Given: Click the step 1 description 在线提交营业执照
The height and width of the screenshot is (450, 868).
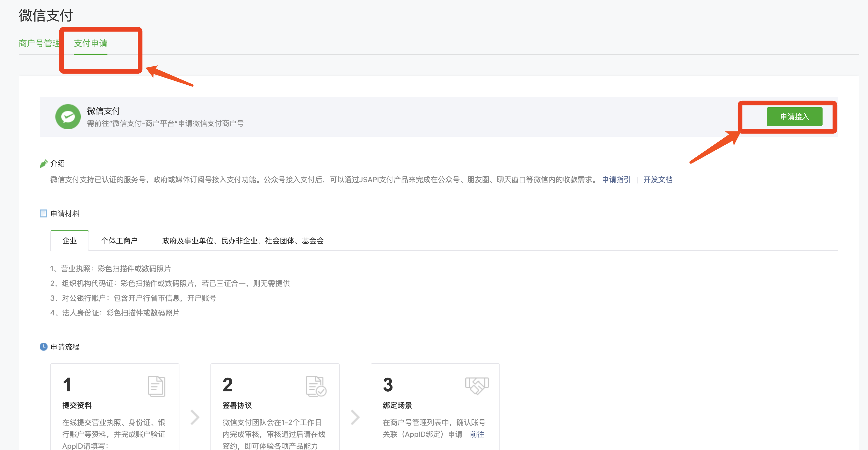Looking at the screenshot, I should tap(113, 434).
